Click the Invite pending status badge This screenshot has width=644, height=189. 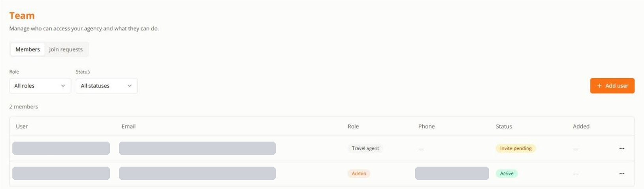pos(516,148)
